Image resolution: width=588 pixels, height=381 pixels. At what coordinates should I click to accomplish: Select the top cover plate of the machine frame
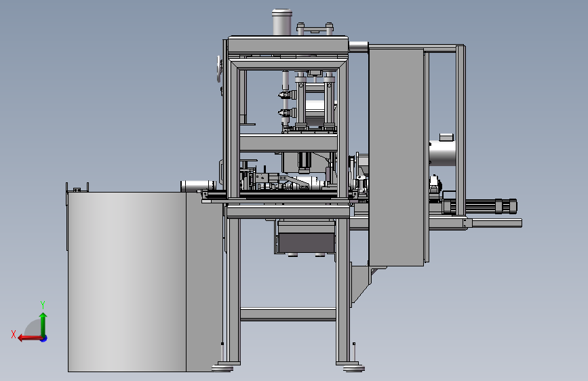(x=288, y=45)
